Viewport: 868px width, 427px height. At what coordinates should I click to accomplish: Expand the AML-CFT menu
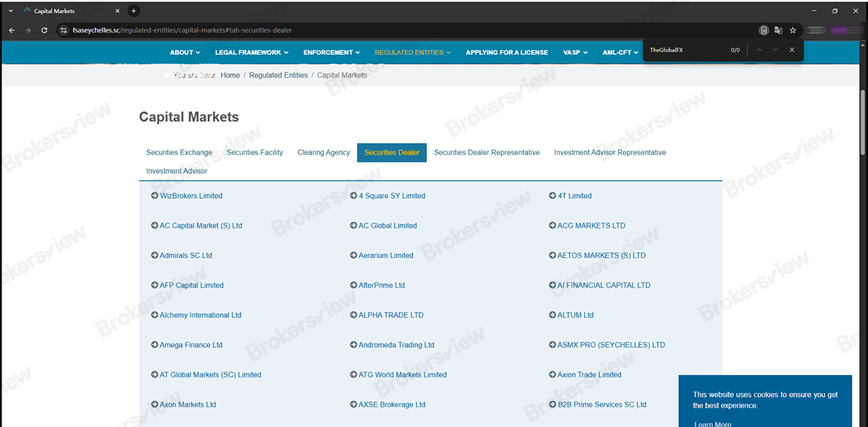tap(621, 53)
